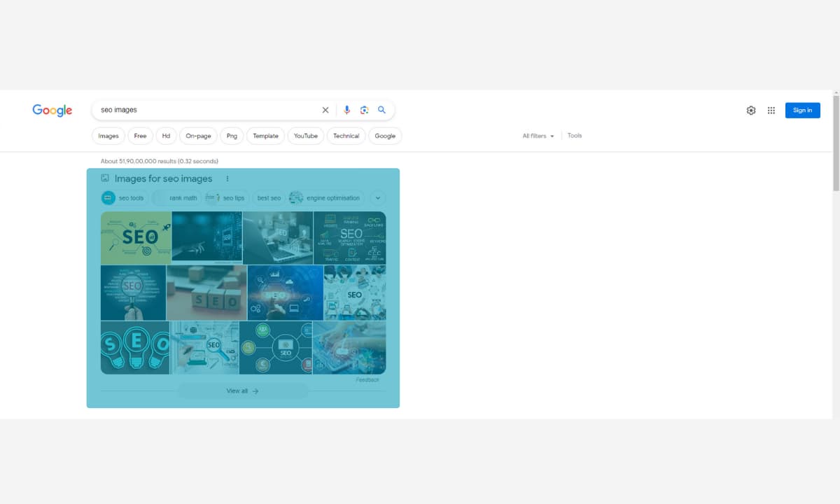Open Google Lens image search
The width and height of the screenshot is (840, 504).
click(364, 110)
